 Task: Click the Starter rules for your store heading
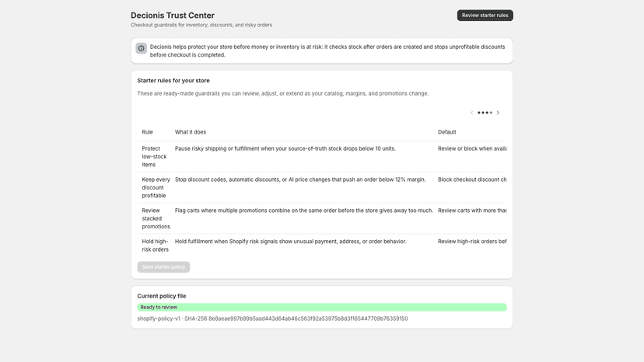173,81
